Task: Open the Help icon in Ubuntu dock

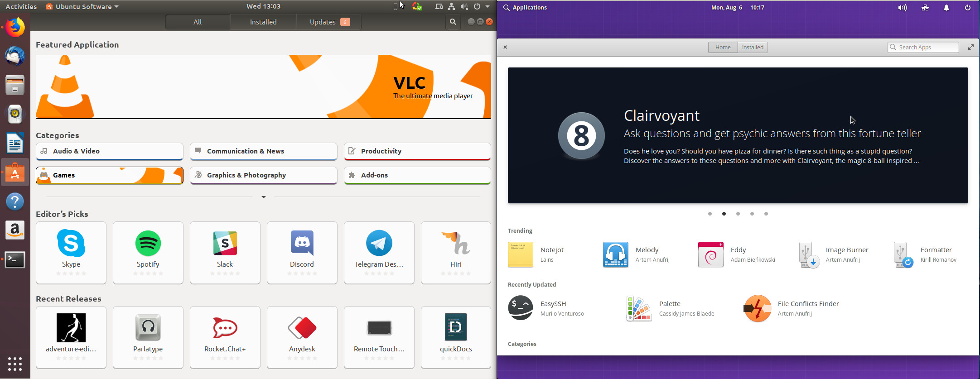Action: pos(15,201)
